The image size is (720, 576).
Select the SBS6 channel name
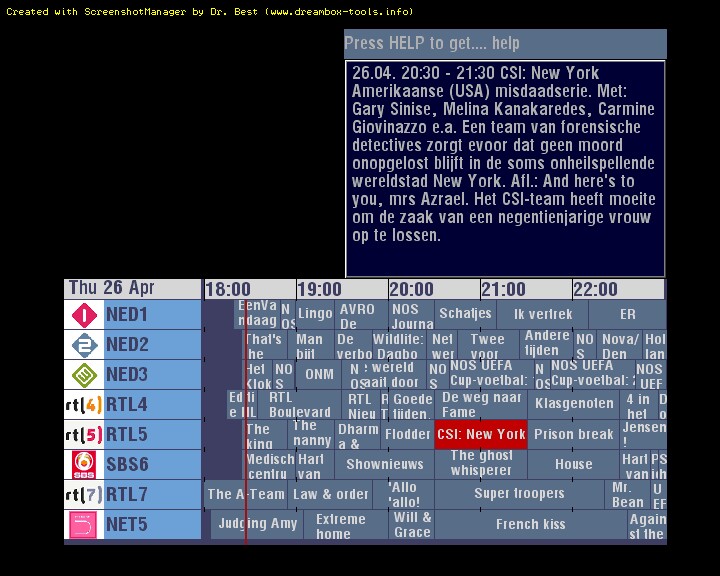152,464
